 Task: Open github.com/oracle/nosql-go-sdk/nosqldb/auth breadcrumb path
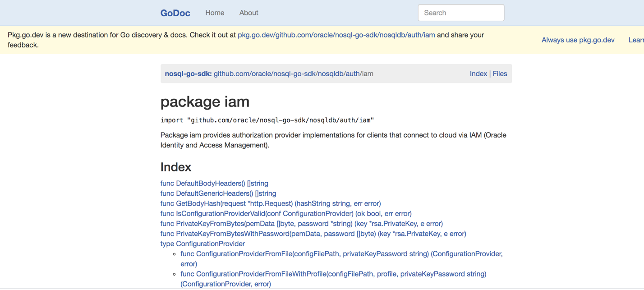(286, 74)
